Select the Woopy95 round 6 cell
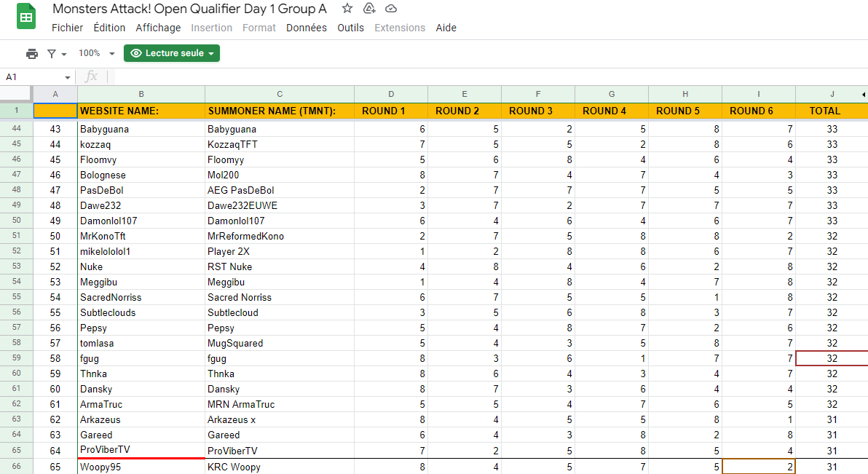 click(758, 467)
